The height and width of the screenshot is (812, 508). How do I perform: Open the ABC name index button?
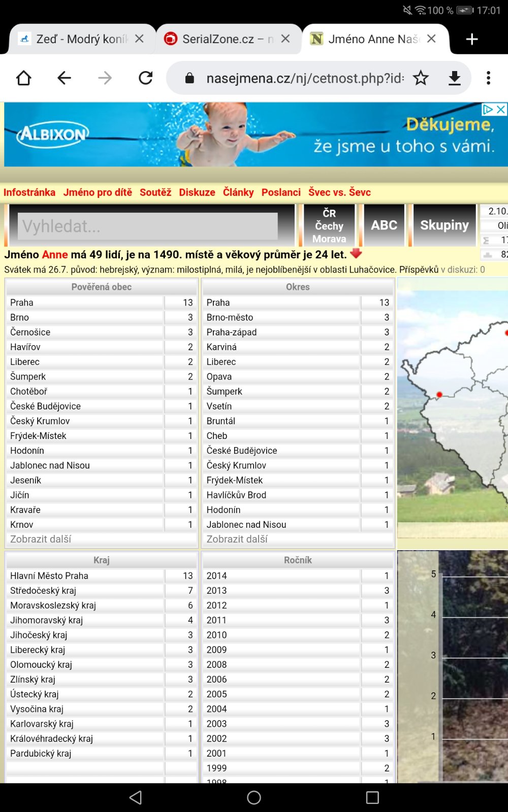pos(384,225)
